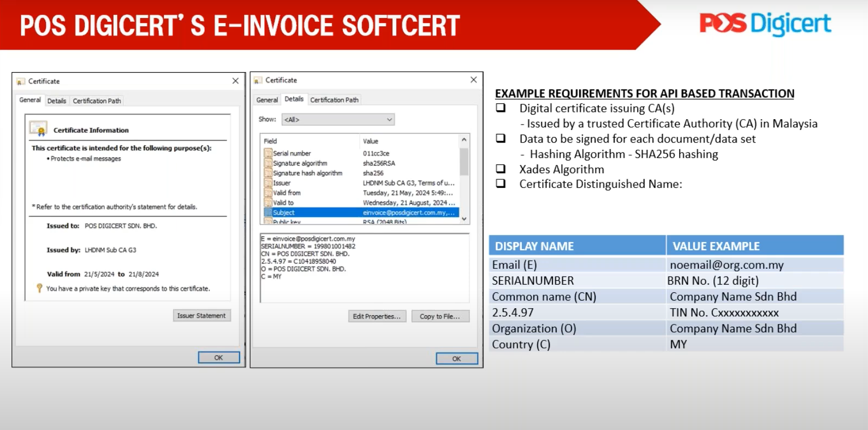Image resolution: width=868 pixels, height=430 pixels.
Task: Click Signature hash algorithm field icon
Action: (268, 173)
